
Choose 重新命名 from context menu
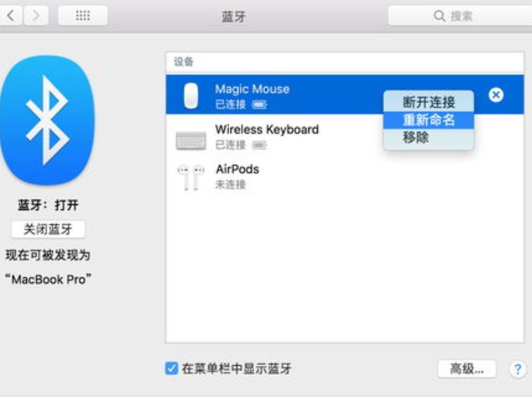[x=429, y=120]
